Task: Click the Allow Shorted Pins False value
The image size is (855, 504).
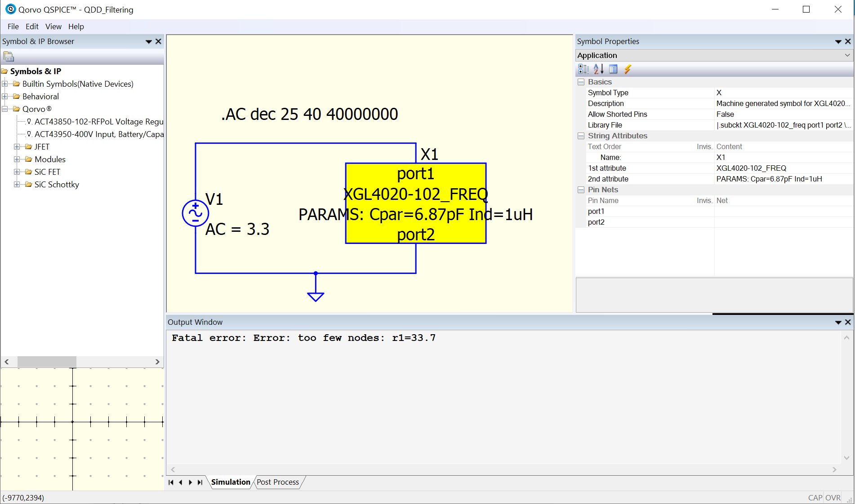Action: [x=784, y=115]
